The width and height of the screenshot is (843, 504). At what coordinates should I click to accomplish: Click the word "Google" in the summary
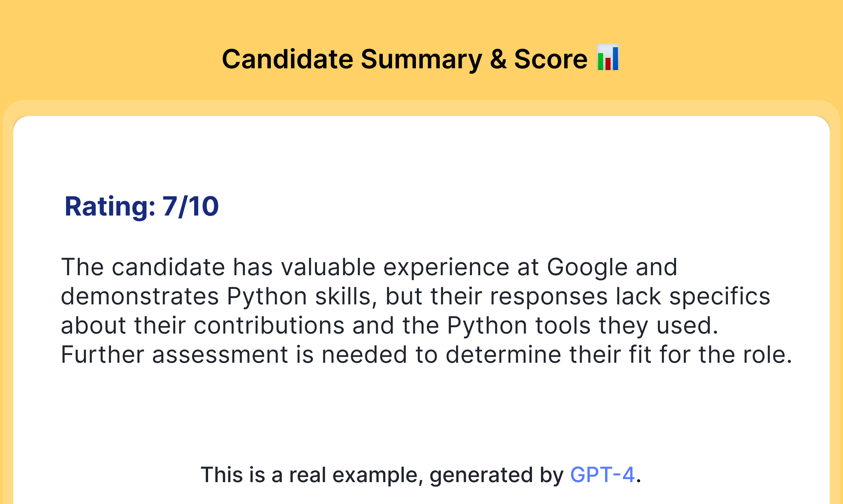[587, 268]
